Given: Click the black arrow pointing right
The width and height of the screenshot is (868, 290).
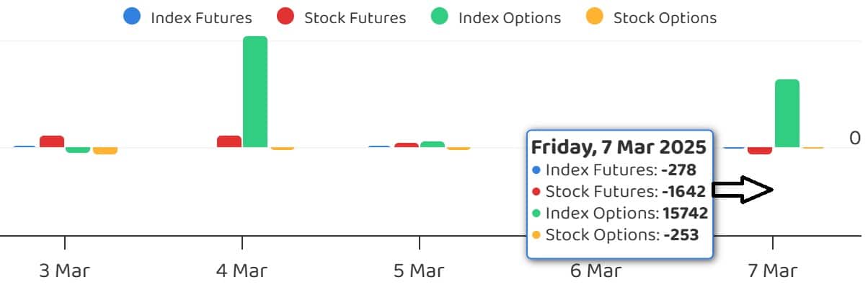Looking at the screenshot, I should 743,190.
